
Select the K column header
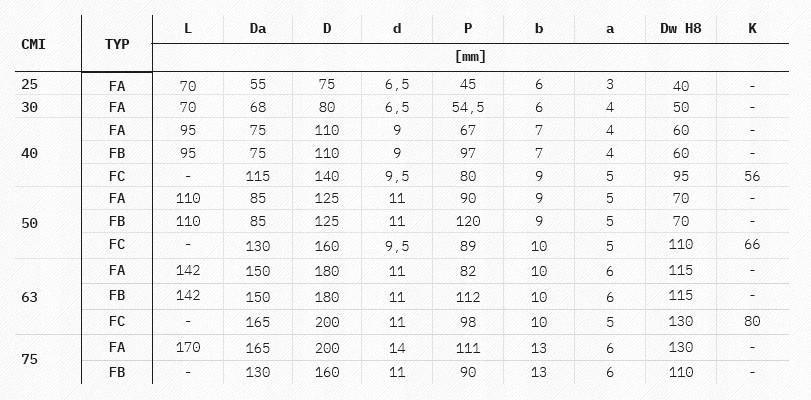(x=752, y=28)
